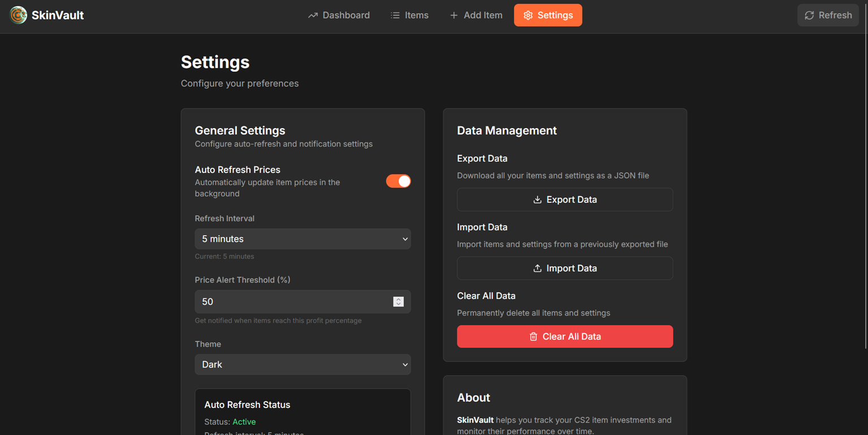Click the plus icon beside Add Item
The height and width of the screenshot is (435, 868).
coord(453,15)
